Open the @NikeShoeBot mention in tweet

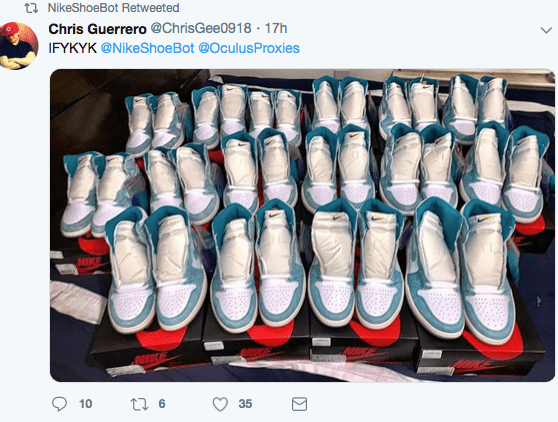point(148,48)
